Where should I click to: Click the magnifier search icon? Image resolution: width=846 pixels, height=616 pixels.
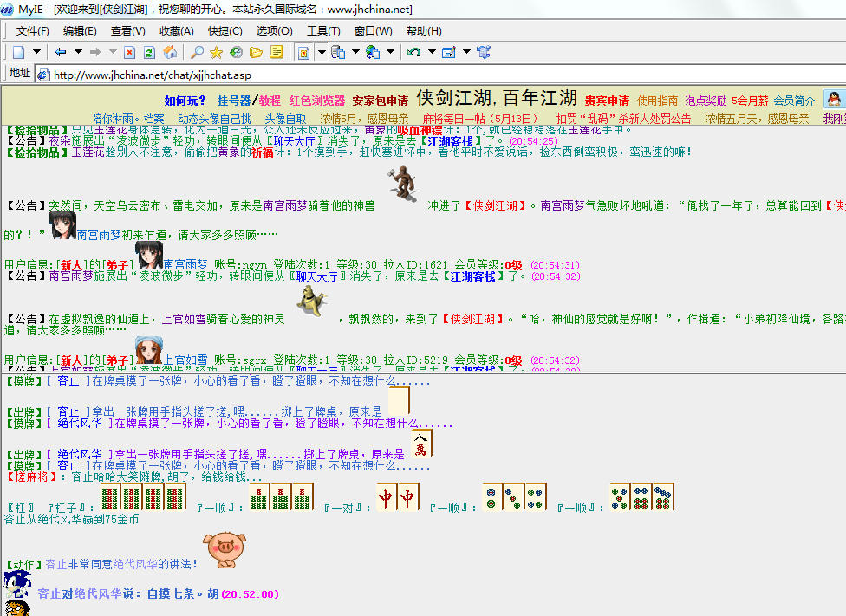pyautogui.click(x=197, y=52)
